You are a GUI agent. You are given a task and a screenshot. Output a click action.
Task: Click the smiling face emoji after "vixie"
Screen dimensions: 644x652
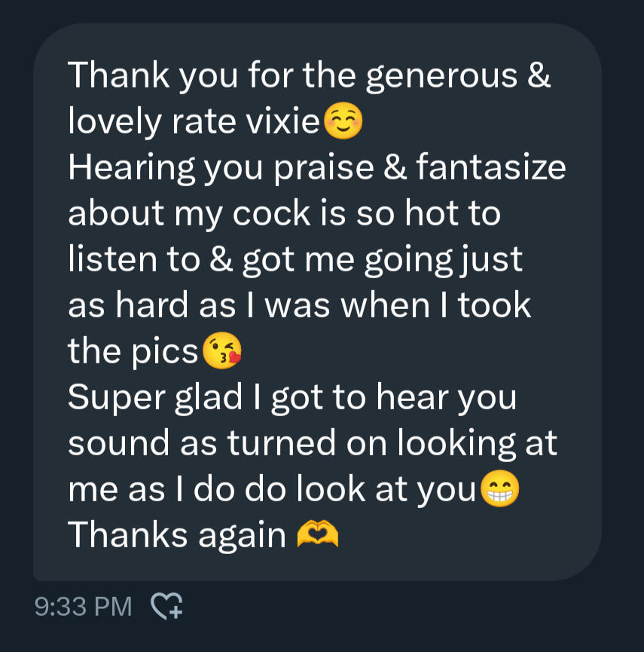coord(343,122)
